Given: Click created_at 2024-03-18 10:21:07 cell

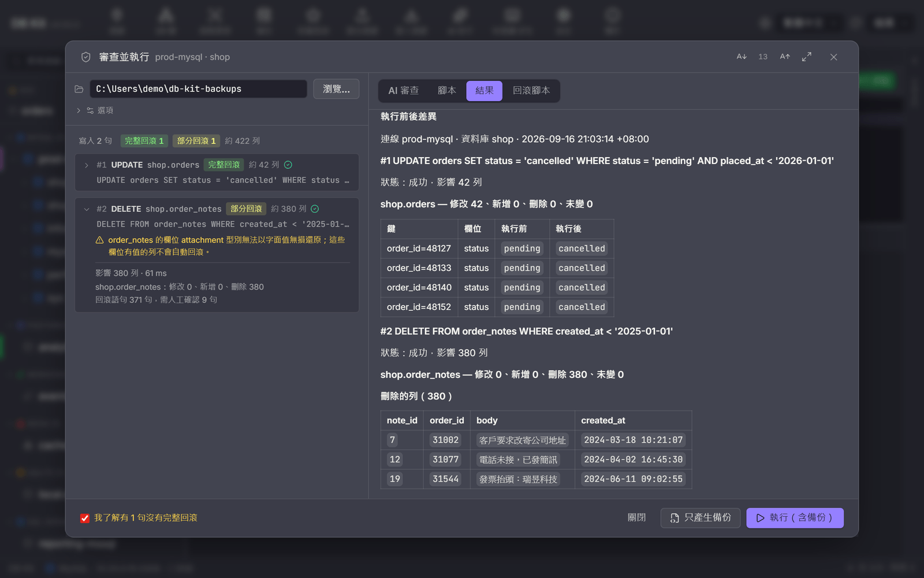Looking at the screenshot, I should click(x=633, y=440).
